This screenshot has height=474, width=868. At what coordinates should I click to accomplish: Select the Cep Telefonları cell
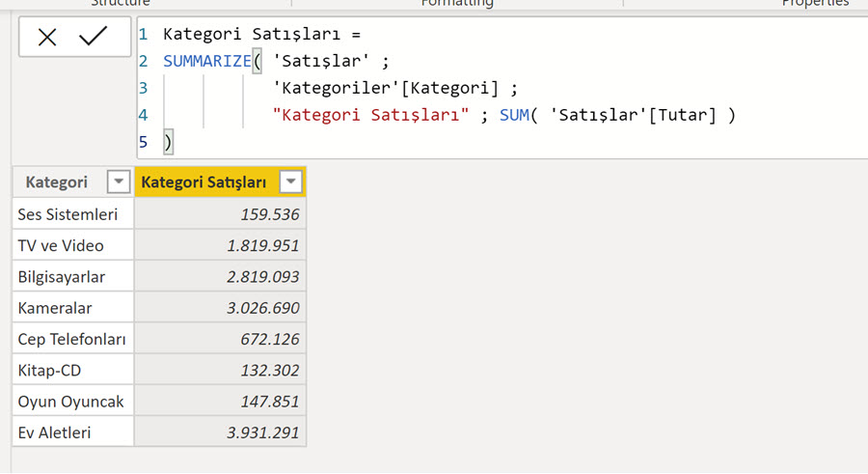tap(73, 339)
